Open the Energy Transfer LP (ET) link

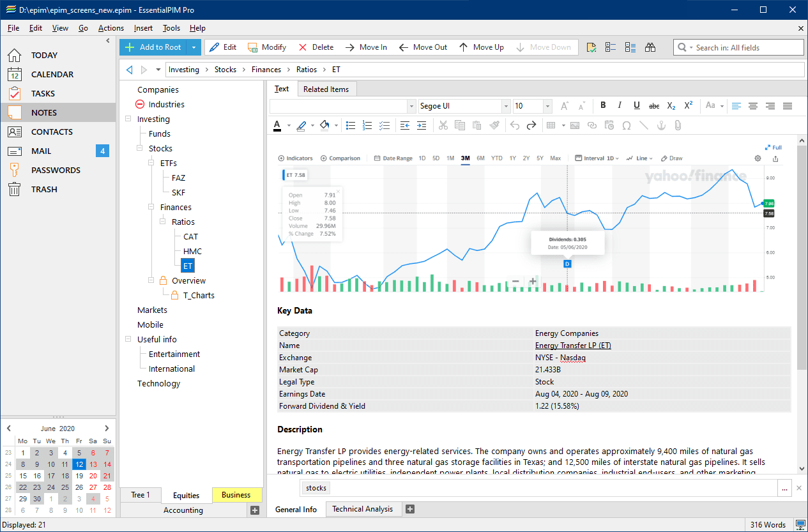click(573, 346)
